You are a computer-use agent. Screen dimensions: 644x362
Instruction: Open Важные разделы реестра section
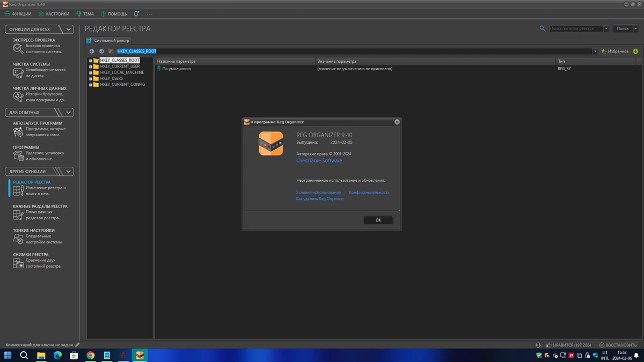point(39,212)
